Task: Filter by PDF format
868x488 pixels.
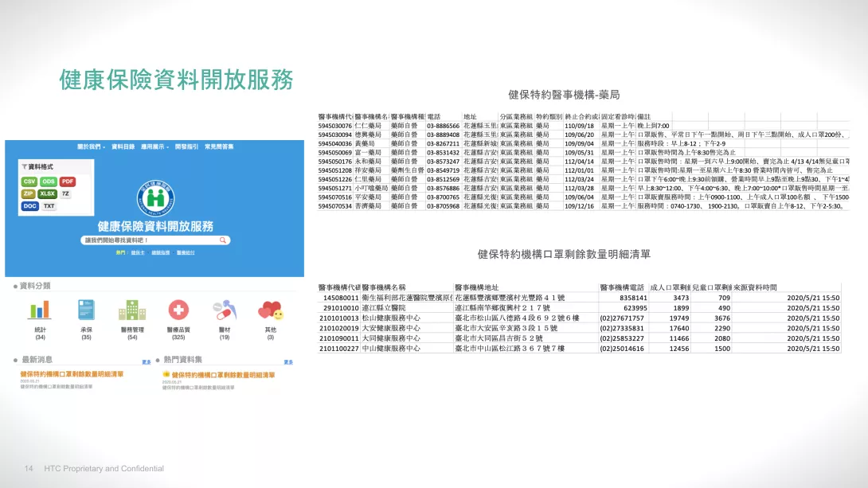Action: coord(68,182)
